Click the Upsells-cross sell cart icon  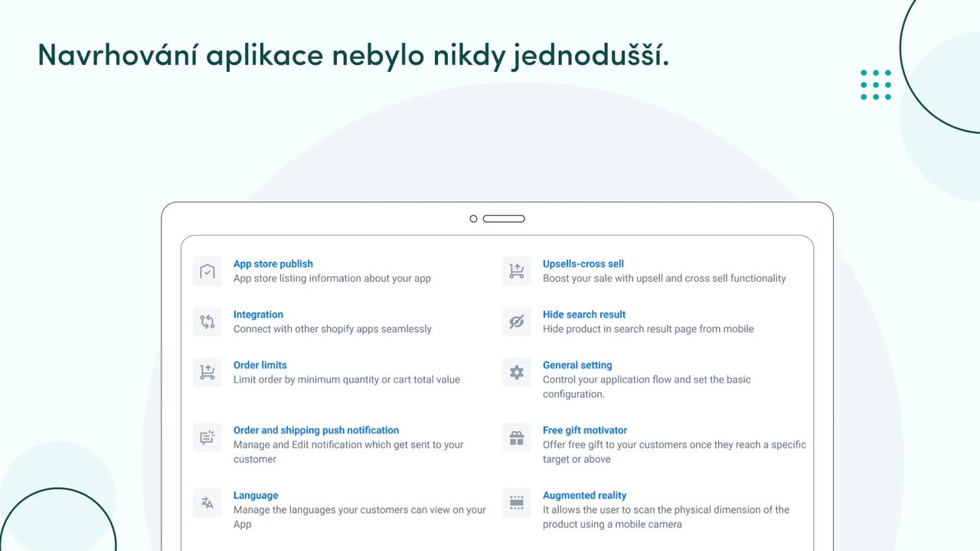coord(517,272)
